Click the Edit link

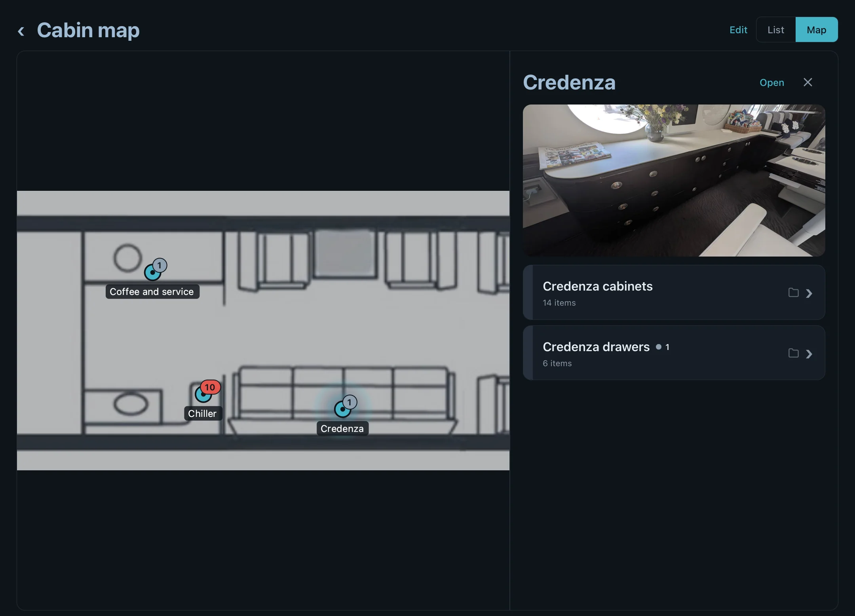738,30
